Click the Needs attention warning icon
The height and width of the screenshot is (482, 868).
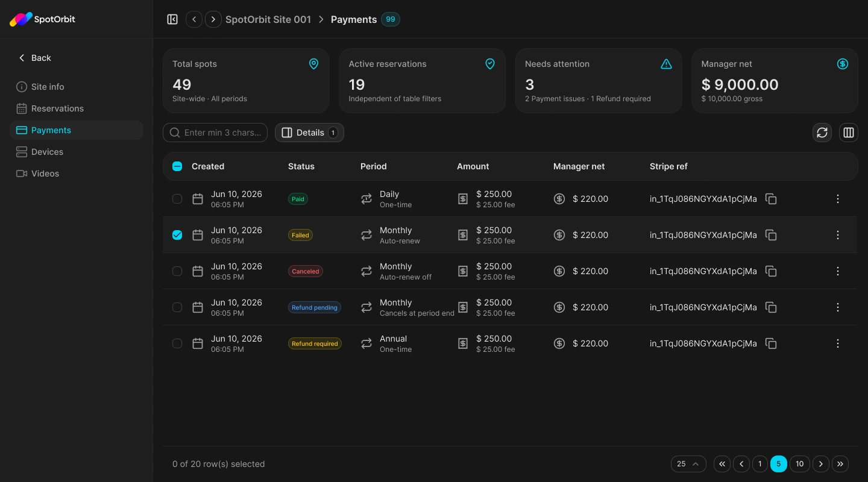[666, 64]
